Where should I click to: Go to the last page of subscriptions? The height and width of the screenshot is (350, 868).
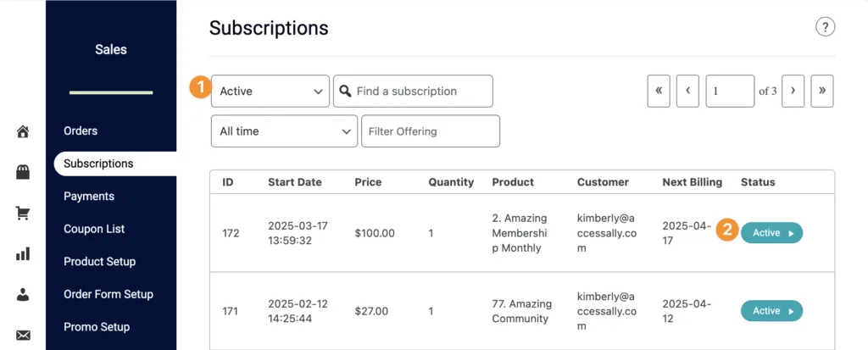click(821, 91)
